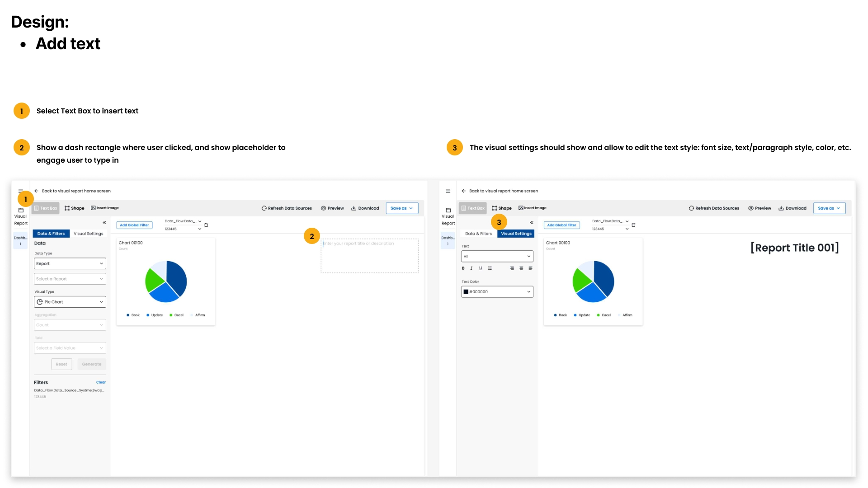Click the highlighted Data & Filters tab
Image resolution: width=868 pixels, height=488 pixels.
click(51, 234)
